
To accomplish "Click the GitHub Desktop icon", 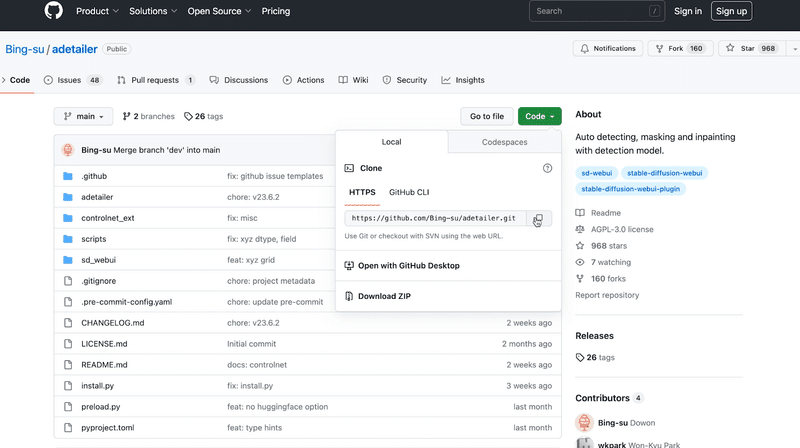I will 349,265.
